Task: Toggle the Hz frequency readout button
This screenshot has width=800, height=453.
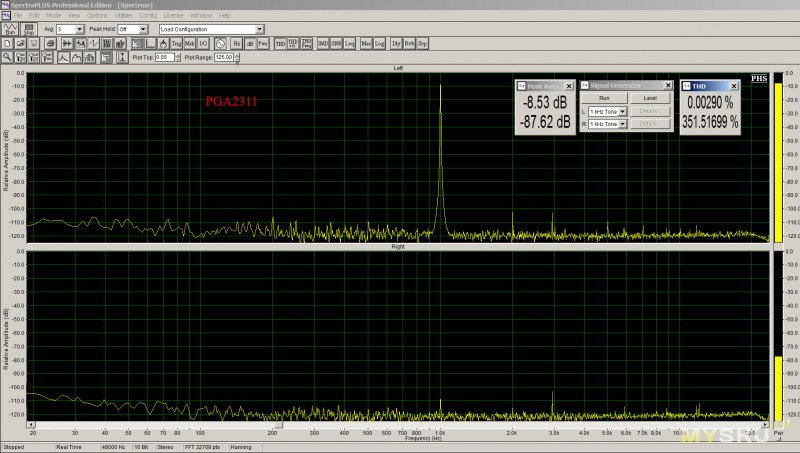Action: pos(236,44)
